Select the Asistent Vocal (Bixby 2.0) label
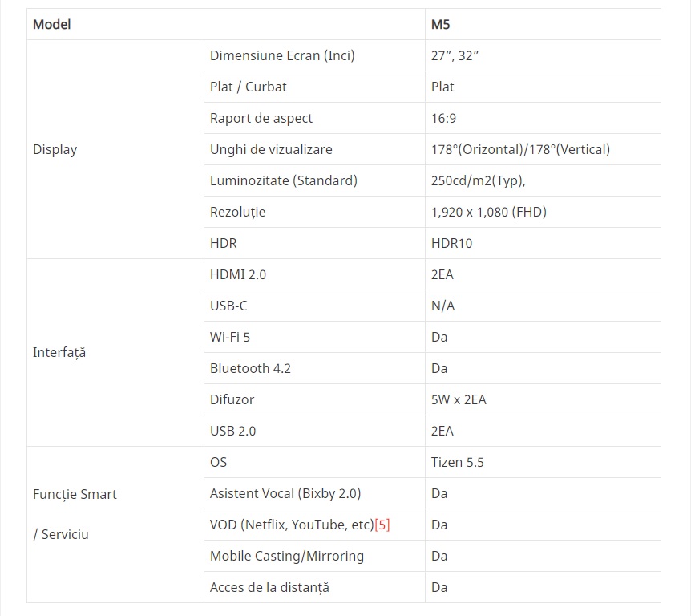 (285, 493)
